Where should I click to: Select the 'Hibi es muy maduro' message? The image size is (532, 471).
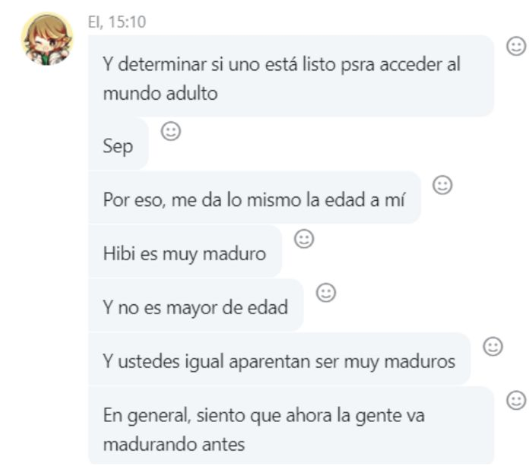pyautogui.click(x=185, y=251)
